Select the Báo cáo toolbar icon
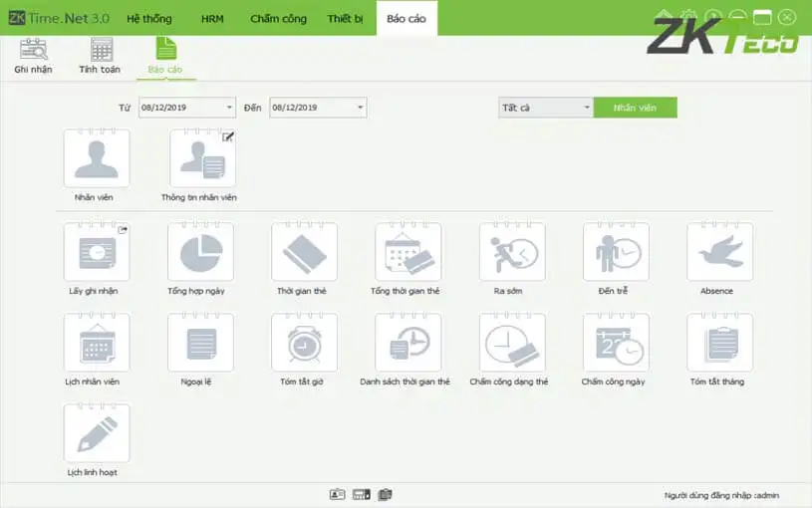The height and width of the screenshot is (508, 812). (x=165, y=56)
